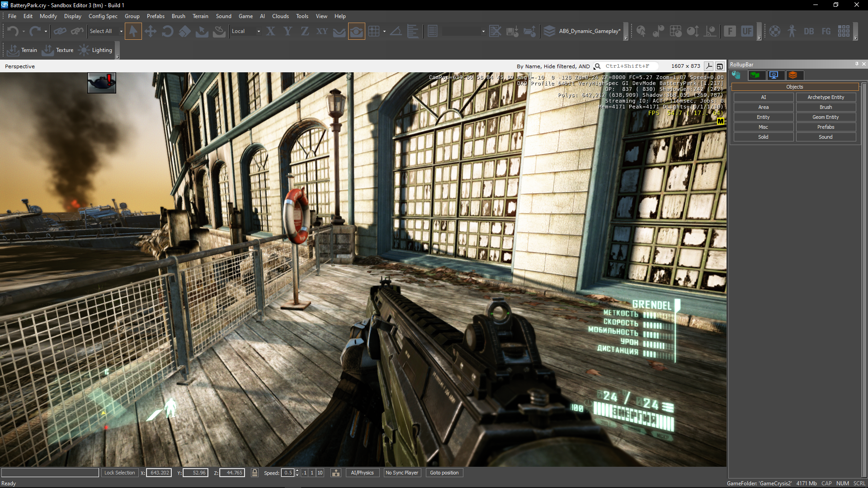
Task: Open the Prefabs menu
Action: click(156, 16)
